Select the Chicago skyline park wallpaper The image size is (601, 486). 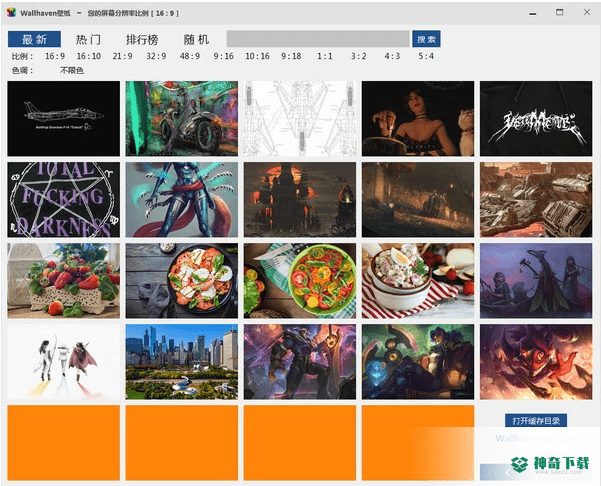(182, 362)
